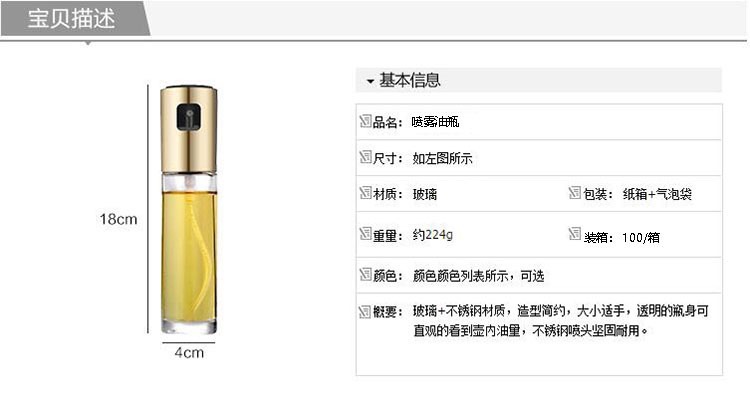750x400 pixels.
Task: Click the 如左图所示 size text
Action: click(442, 158)
